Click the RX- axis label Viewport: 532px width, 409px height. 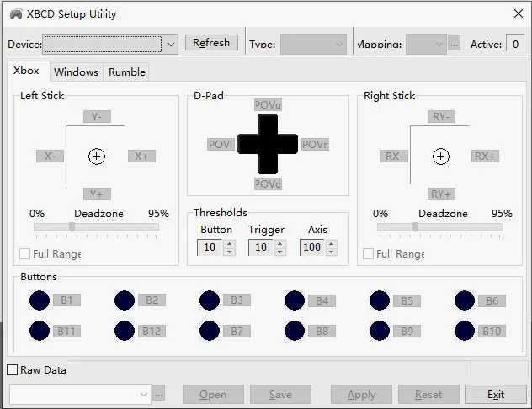tap(394, 157)
